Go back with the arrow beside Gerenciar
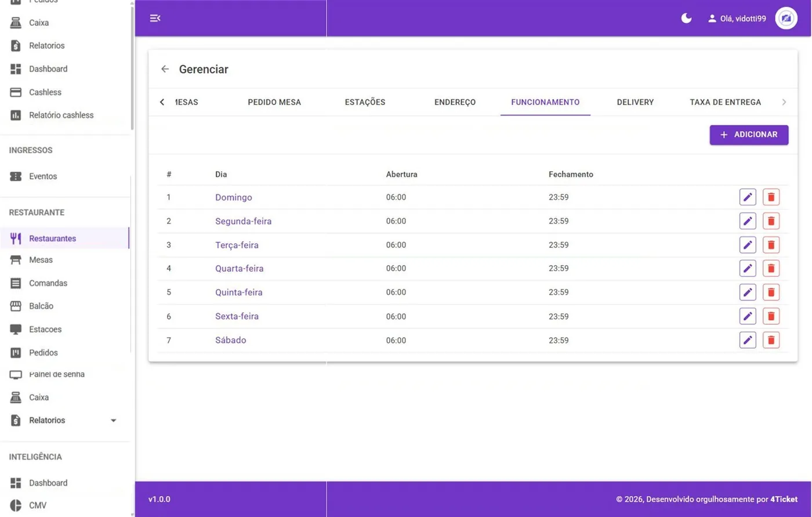 tap(165, 69)
